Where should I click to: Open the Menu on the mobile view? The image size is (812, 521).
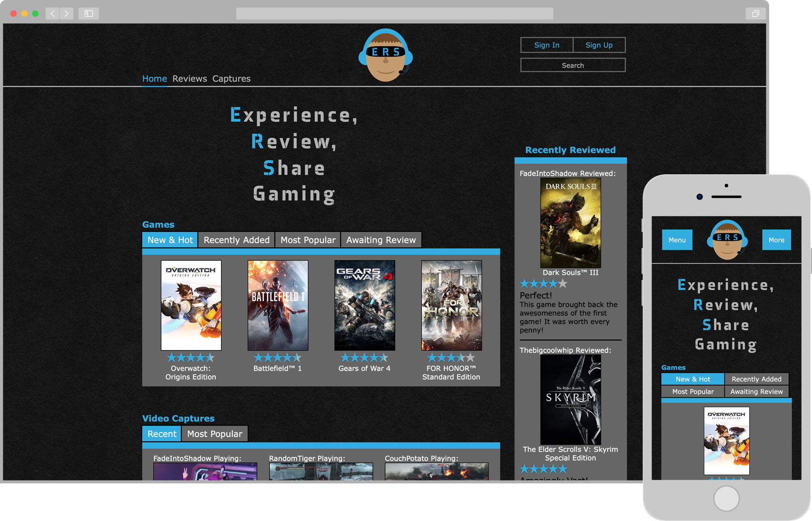677,240
